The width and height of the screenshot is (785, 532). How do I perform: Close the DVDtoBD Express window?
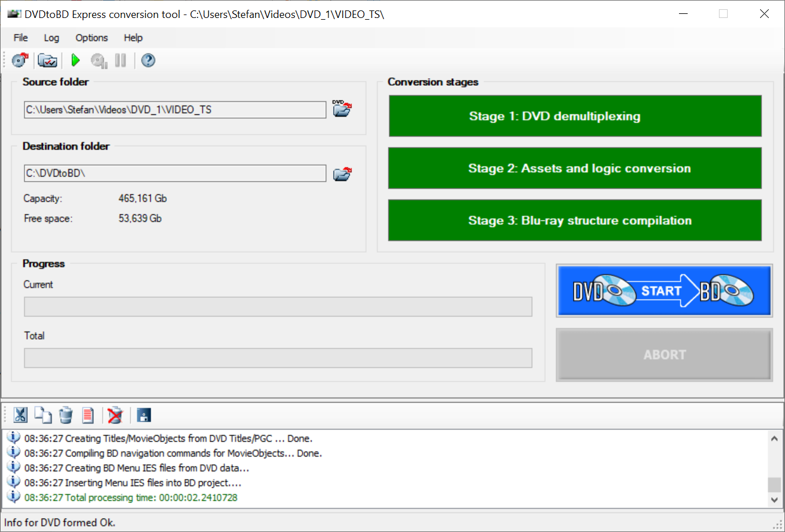click(x=764, y=14)
